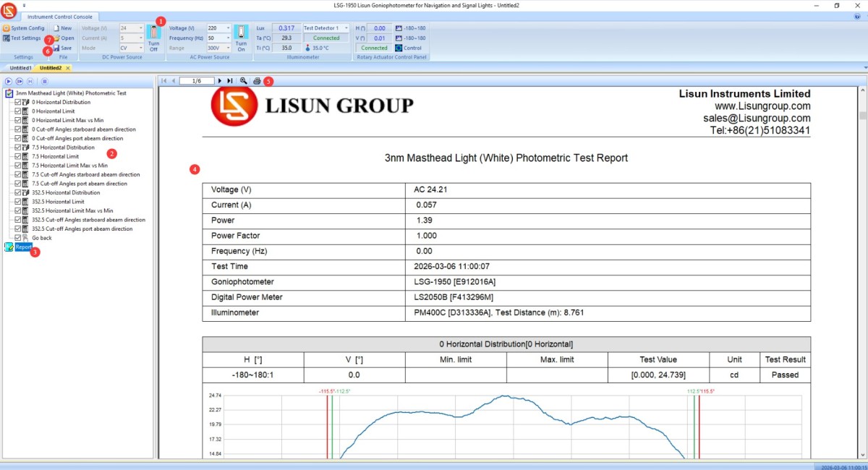Click rotary actuator Connected status button

coord(374,48)
